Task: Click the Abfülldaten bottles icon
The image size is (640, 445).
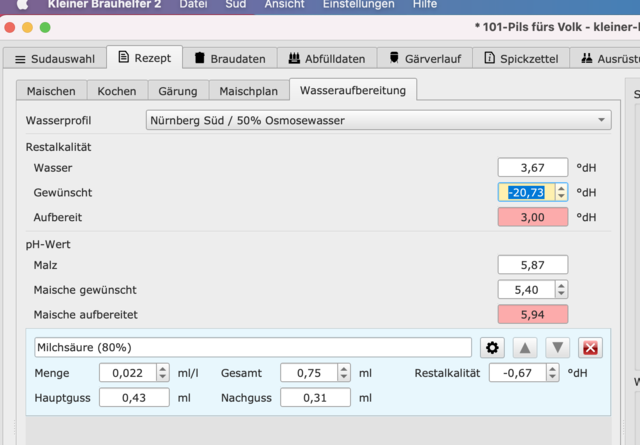Action: tap(294, 58)
